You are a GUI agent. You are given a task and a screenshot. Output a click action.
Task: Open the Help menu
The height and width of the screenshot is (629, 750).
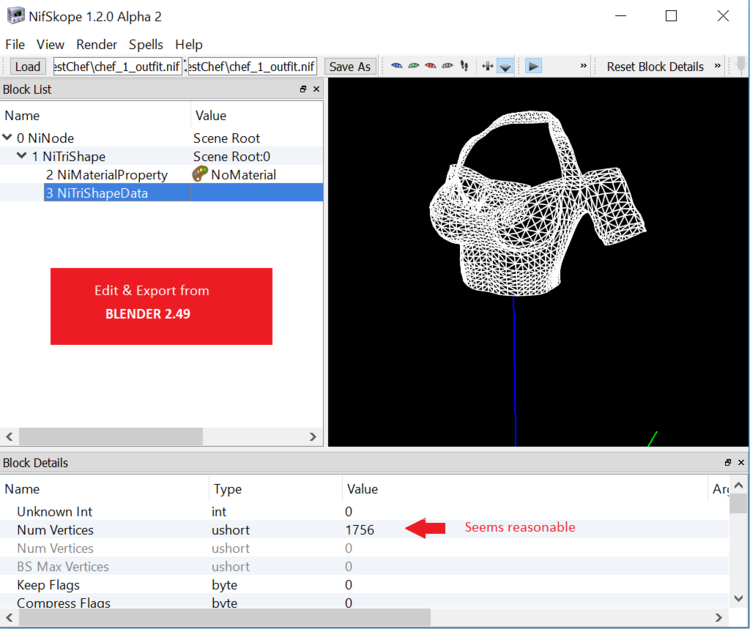[x=188, y=44]
